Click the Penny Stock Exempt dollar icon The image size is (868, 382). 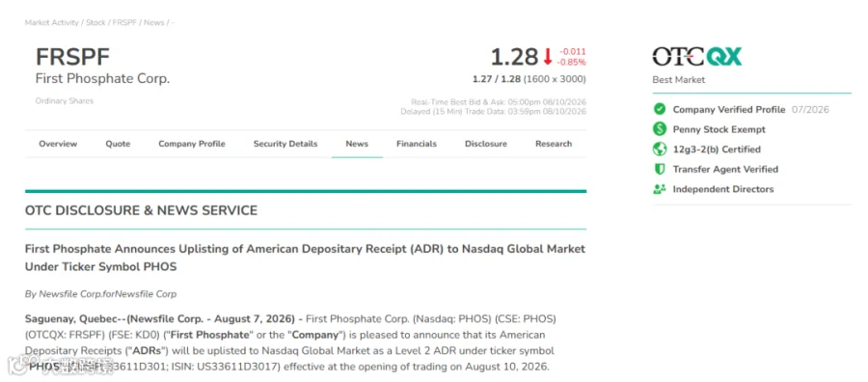(660, 129)
